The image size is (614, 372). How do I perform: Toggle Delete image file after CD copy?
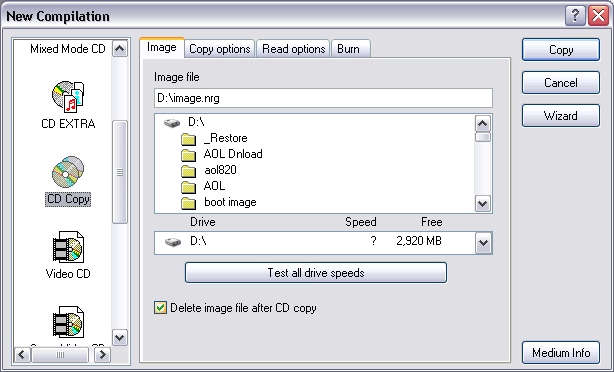[160, 308]
